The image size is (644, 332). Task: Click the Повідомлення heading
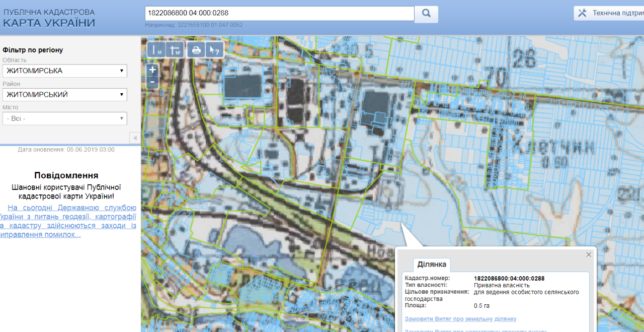[x=66, y=175]
